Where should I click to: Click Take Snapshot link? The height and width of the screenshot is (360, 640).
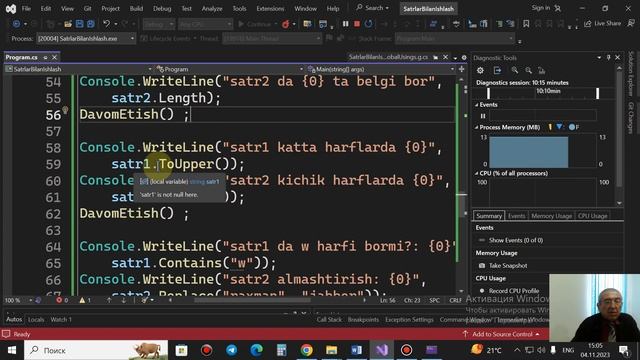[508, 266]
